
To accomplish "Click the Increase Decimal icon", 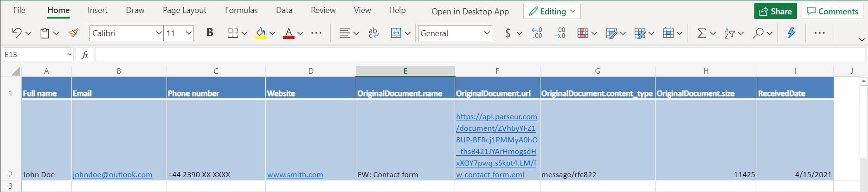I will coord(537,33).
